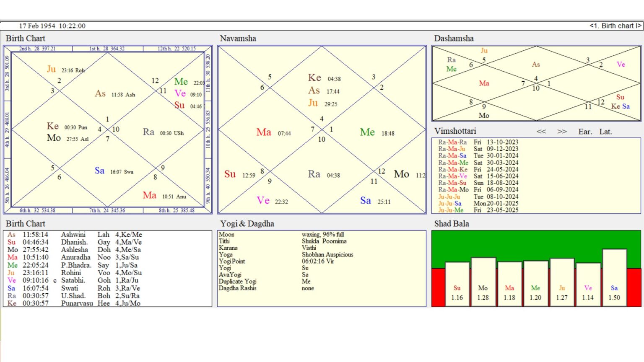Select Ju-Ju-Ju dasha row dated 08-10-2024

pyautogui.click(x=478, y=197)
